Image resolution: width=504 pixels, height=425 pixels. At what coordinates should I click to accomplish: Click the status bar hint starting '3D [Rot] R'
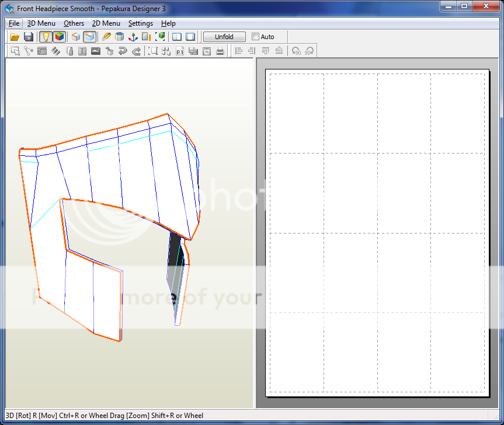click(x=105, y=415)
